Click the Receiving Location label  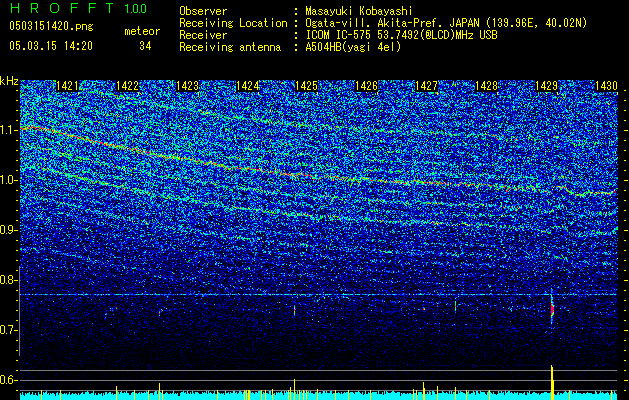233,23
